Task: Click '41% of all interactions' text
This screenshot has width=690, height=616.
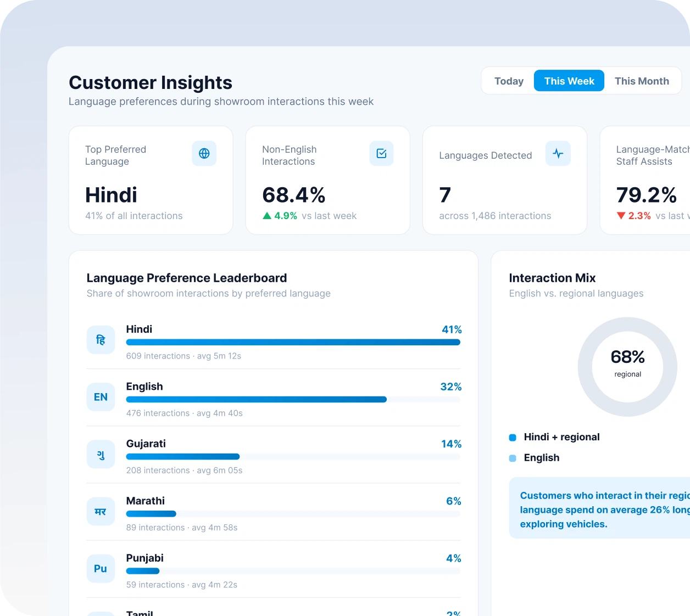Action: pos(134,216)
